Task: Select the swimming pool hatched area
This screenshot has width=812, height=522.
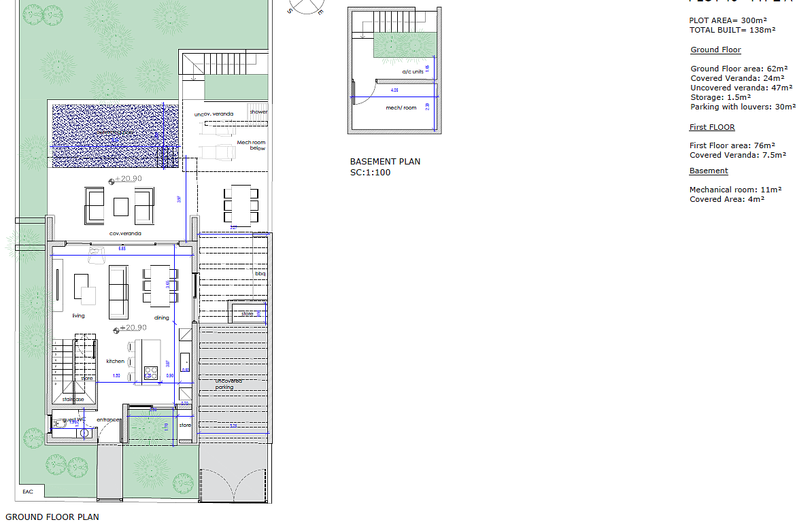Action: click(x=116, y=136)
